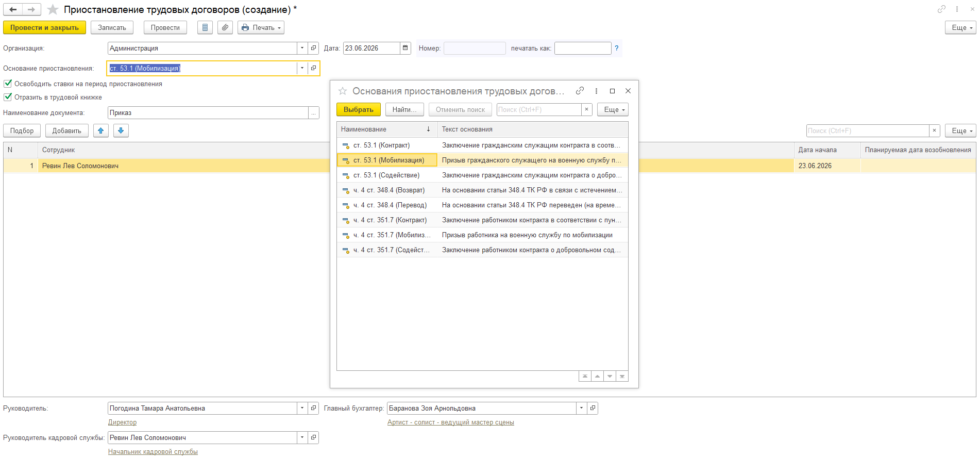Open the Начальник кадровой службы link
The image size is (980, 457).
(153, 451)
